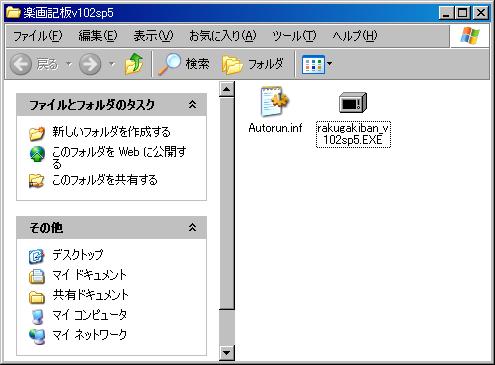
Task: Click 新しいフォルダを作成する link
Action: pyautogui.click(x=111, y=132)
